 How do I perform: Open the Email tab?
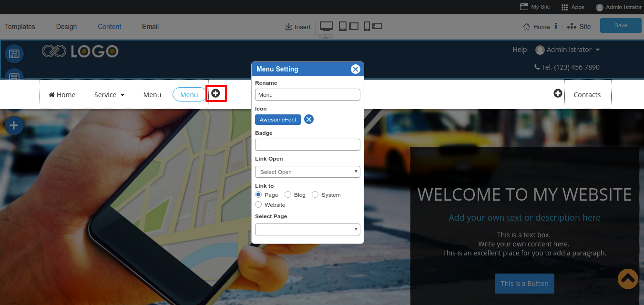150,27
